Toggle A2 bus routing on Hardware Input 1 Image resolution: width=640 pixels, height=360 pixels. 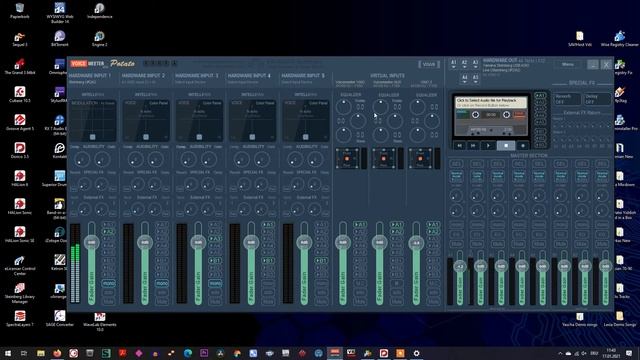(x=109, y=231)
